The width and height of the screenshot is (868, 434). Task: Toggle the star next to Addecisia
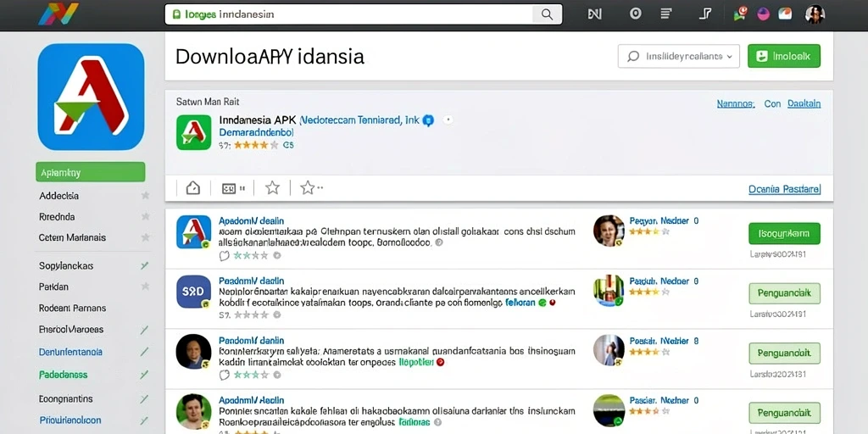click(x=145, y=196)
